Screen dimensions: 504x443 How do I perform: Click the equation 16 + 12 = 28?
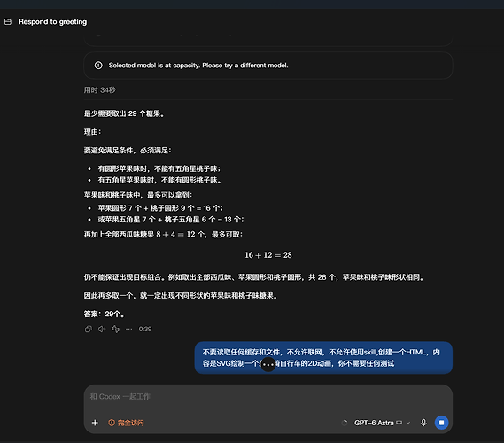coord(268,255)
